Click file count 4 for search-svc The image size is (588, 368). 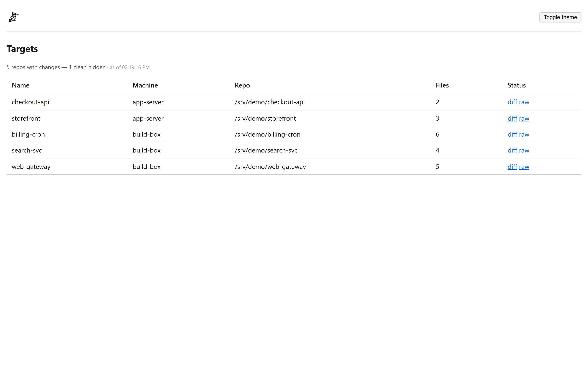pos(437,150)
